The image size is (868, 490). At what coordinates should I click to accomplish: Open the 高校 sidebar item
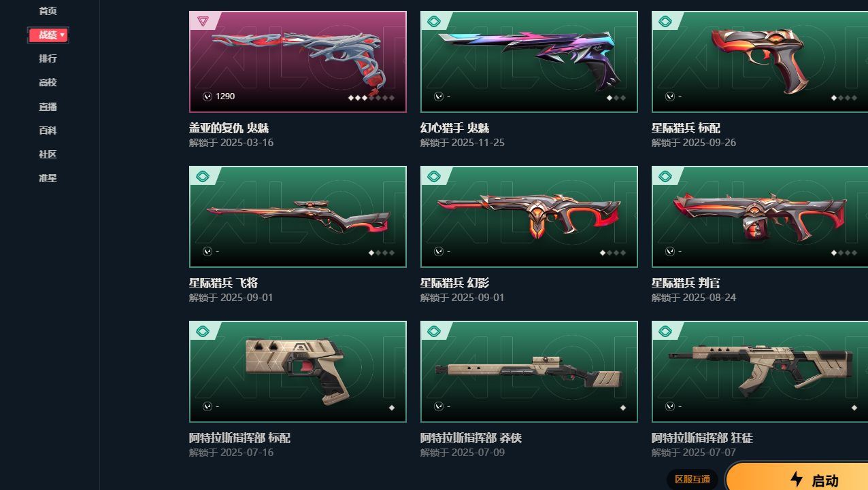tap(48, 82)
